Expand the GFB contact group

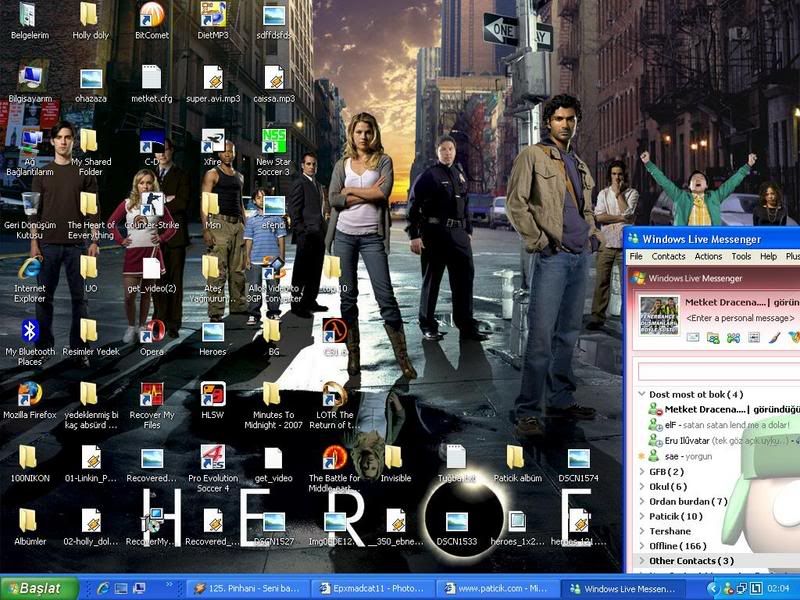(643, 471)
